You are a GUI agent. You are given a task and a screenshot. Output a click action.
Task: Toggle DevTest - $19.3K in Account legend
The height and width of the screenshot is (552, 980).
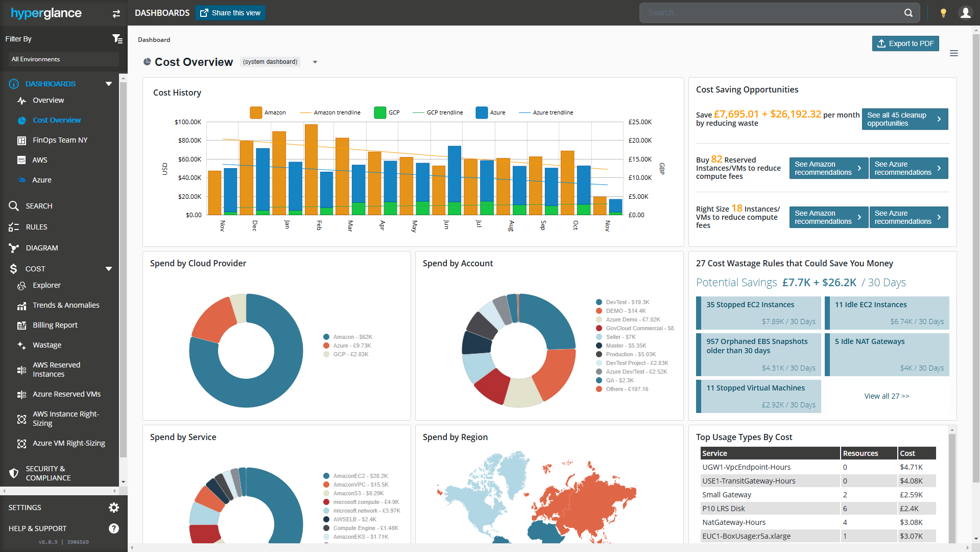[x=623, y=302]
